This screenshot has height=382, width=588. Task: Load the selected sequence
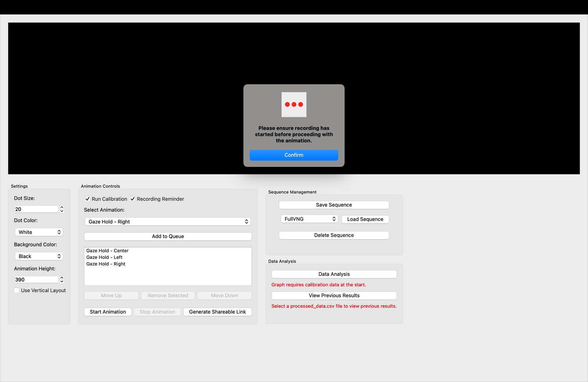[x=365, y=219]
